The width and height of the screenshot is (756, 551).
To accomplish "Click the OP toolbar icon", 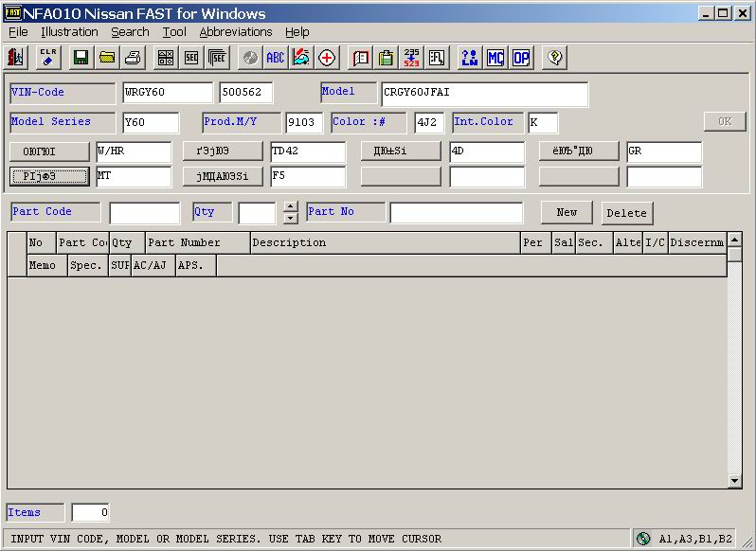I will pyautogui.click(x=521, y=58).
